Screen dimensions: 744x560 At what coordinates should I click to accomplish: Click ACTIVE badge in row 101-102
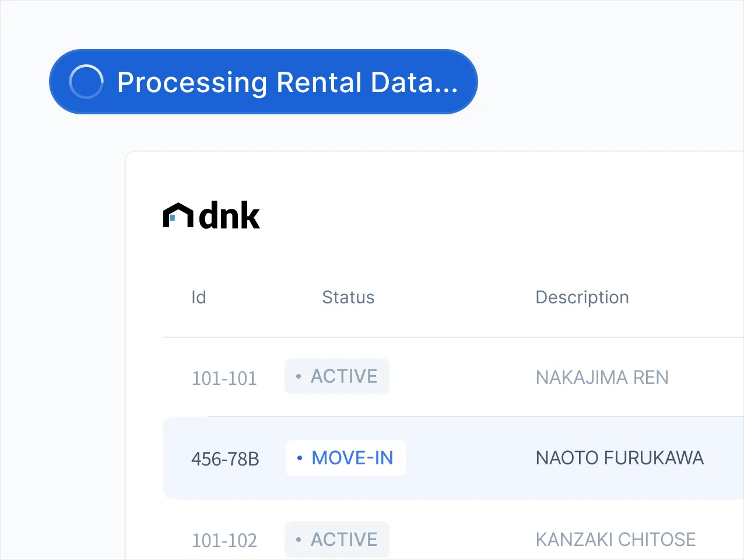(x=337, y=540)
